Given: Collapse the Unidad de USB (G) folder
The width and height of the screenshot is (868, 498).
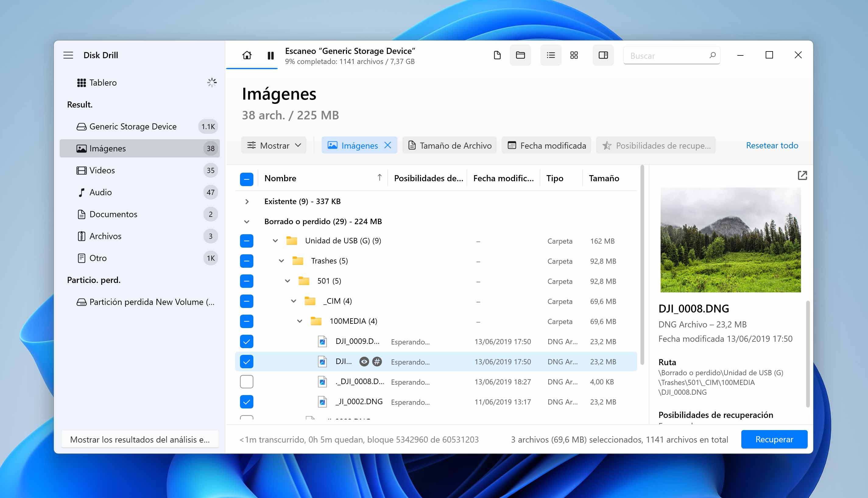Looking at the screenshot, I should pos(275,241).
